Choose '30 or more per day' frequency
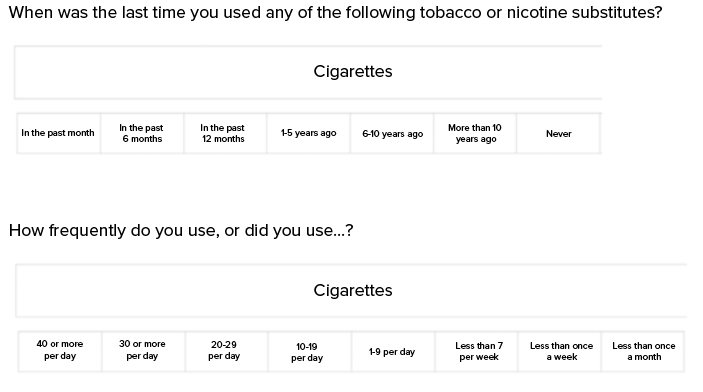The height and width of the screenshot is (392, 703). tap(143, 352)
